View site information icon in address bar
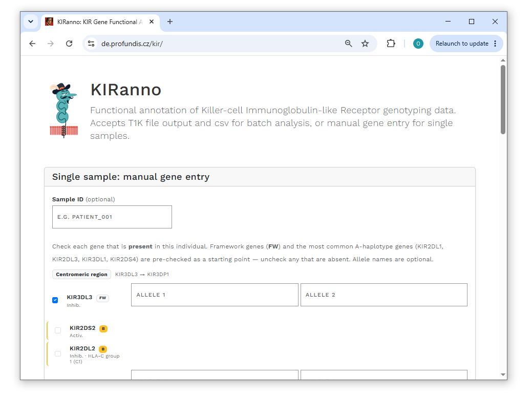 coord(91,44)
